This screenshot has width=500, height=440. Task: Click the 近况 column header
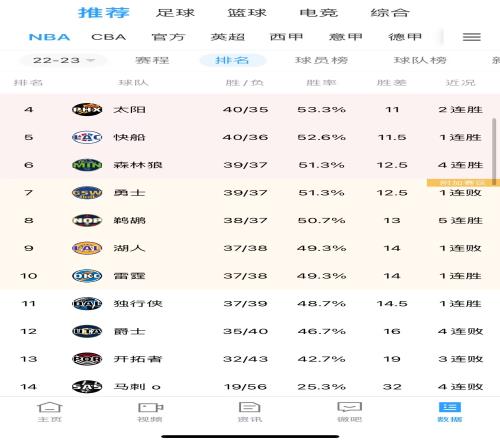pos(460,83)
